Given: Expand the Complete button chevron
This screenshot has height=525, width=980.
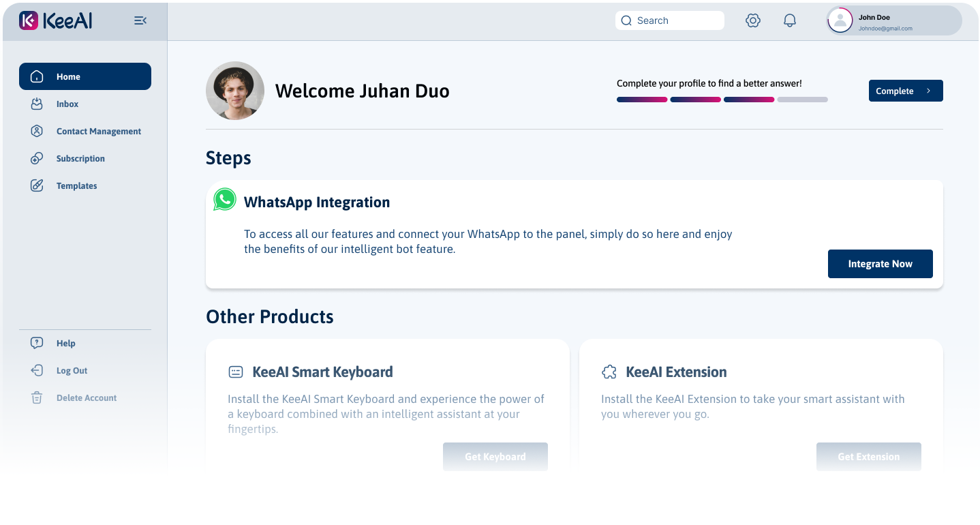Looking at the screenshot, I should click(x=929, y=91).
